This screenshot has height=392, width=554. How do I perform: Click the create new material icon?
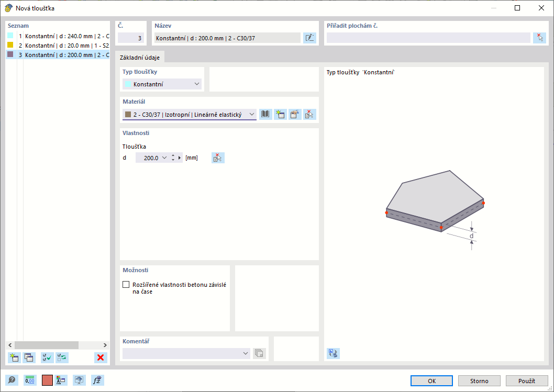tap(280, 115)
